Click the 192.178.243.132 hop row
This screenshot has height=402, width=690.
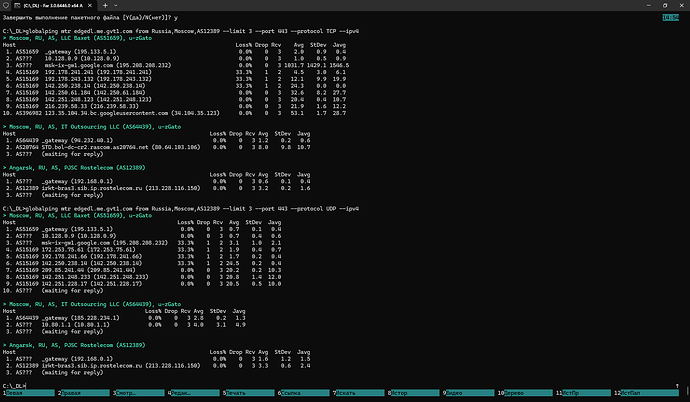click(174, 79)
